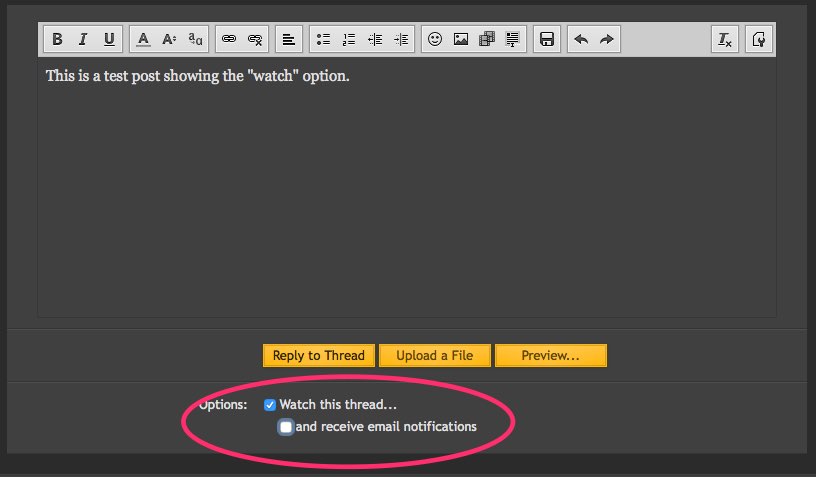Remove link from selected text
The height and width of the screenshot is (477, 816).
click(x=255, y=39)
